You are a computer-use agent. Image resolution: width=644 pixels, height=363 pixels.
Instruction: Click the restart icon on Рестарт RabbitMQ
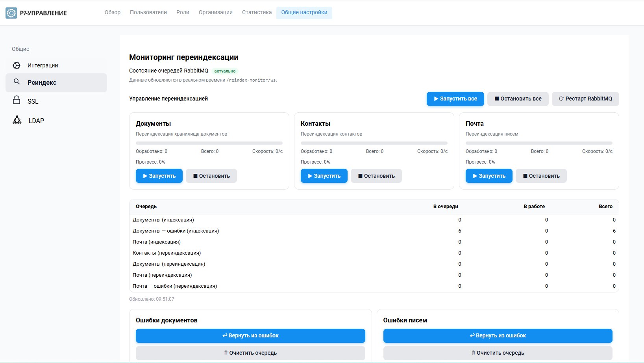(561, 99)
